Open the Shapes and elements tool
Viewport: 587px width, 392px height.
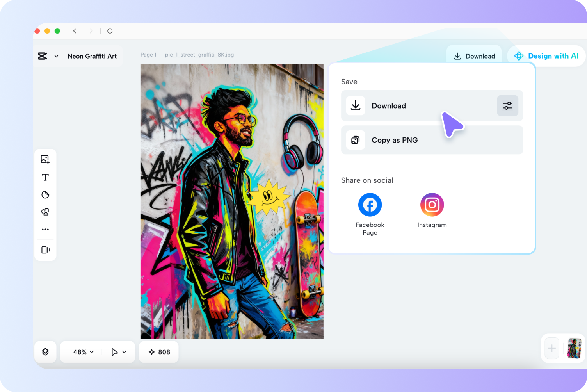pyautogui.click(x=45, y=212)
